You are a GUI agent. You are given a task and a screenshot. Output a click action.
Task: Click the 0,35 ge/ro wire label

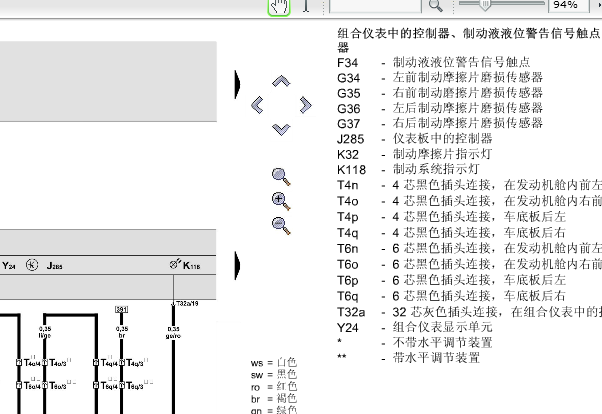pyautogui.click(x=174, y=333)
